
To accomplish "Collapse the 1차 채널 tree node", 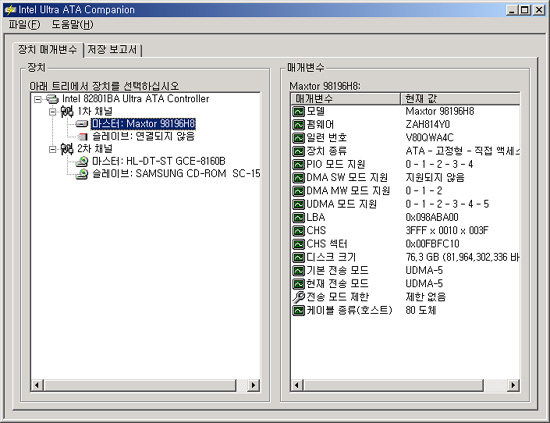I will pos(53,112).
